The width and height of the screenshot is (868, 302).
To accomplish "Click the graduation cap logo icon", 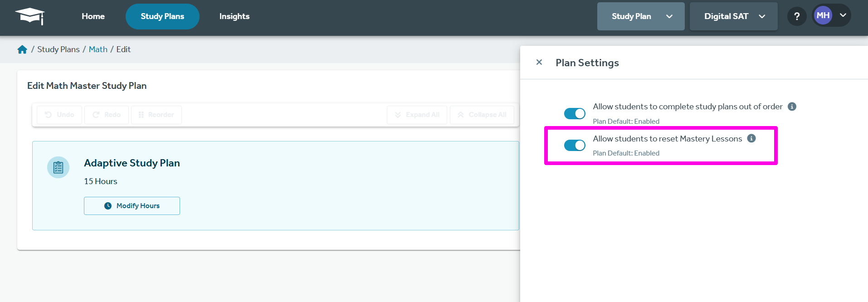I will tap(30, 16).
